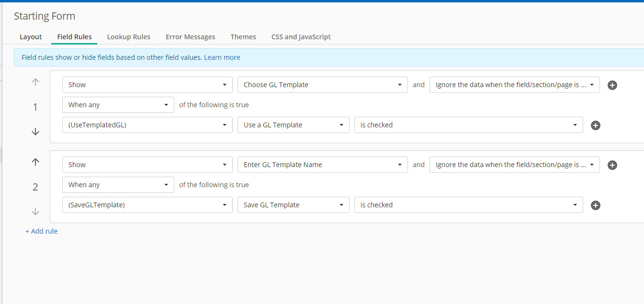Add condition after Use a GL Template row
The width and height of the screenshot is (644, 304).
(596, 125)
